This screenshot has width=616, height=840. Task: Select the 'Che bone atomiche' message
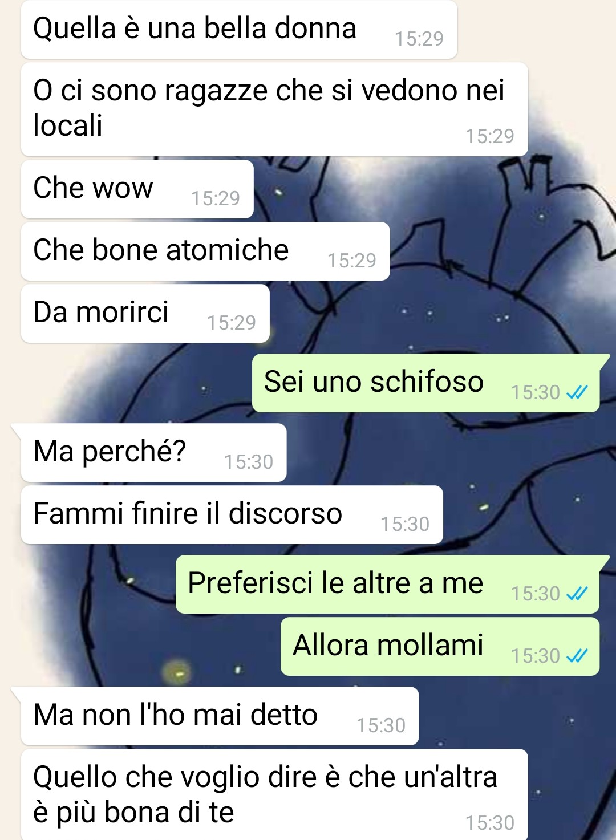(205, 251)
